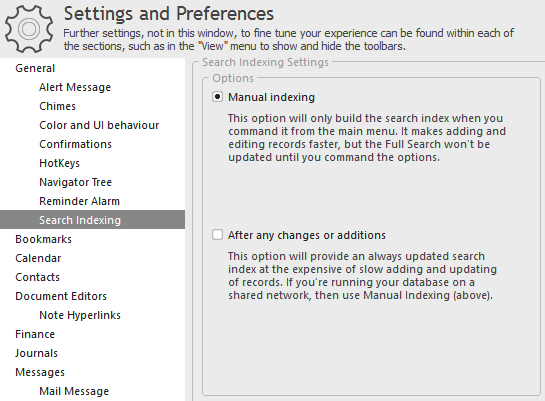The width and height of the screenshot is (545, 401).
Task: Select the Calendar settings category
Action: pyautogui.click(x=38, y=258)
